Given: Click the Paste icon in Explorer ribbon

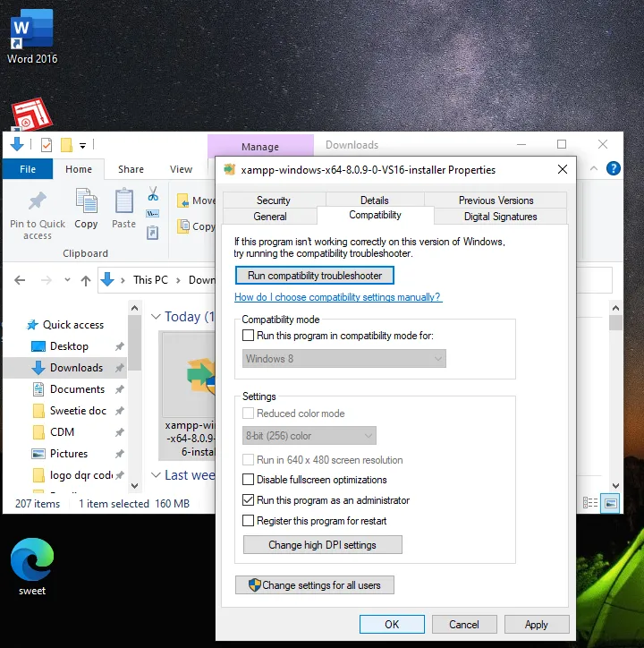Looking at the screenshot, I should click(124, 200).
